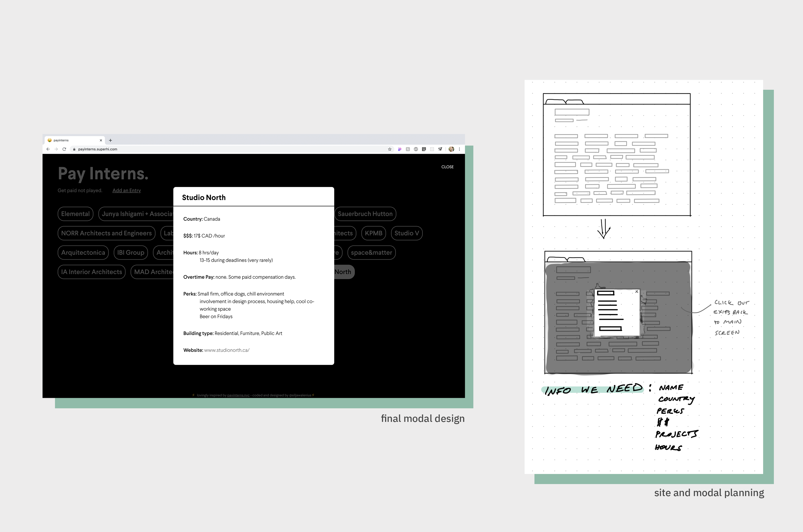Click CLOSE to dismiss the modal
803x532 pixels.
[447, 167]
